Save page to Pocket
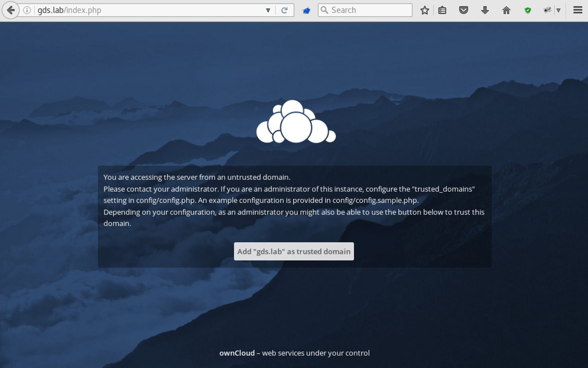 pos(463,10)
